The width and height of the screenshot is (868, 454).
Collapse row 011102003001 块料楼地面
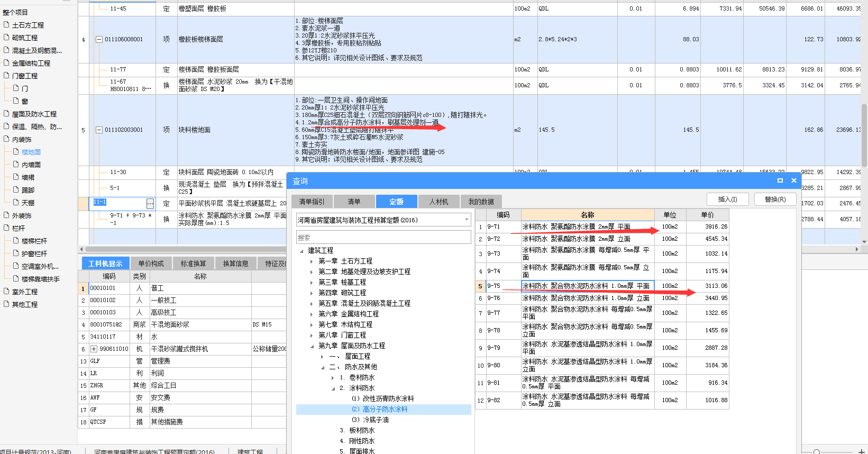(x=99, y=130)
